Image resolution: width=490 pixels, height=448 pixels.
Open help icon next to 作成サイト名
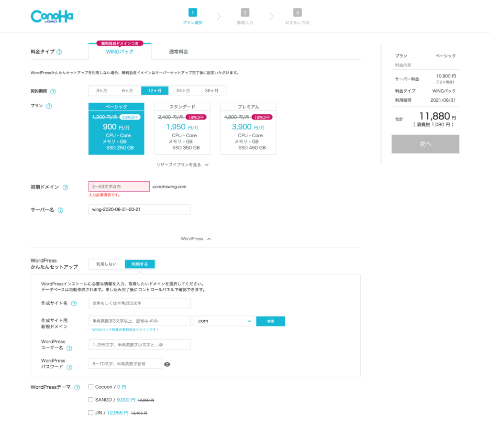coord(74,304)
